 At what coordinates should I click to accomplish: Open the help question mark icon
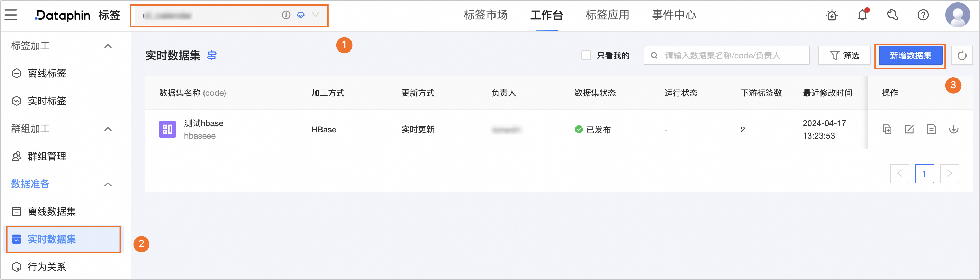click(x=923, y=15)
